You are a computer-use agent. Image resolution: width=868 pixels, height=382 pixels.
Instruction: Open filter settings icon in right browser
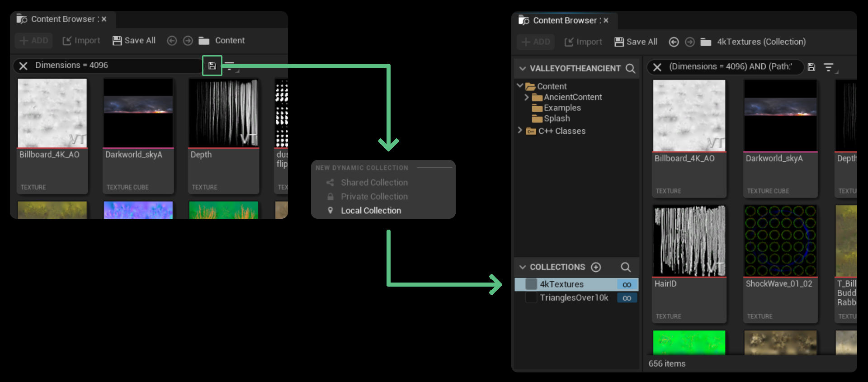pyautogui.click(x=828, y=67)
